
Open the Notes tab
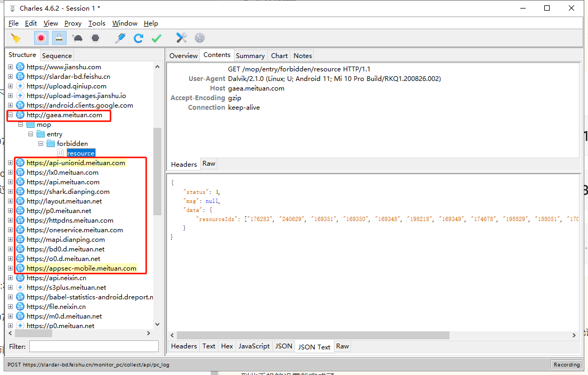click(x=303, y=55)
